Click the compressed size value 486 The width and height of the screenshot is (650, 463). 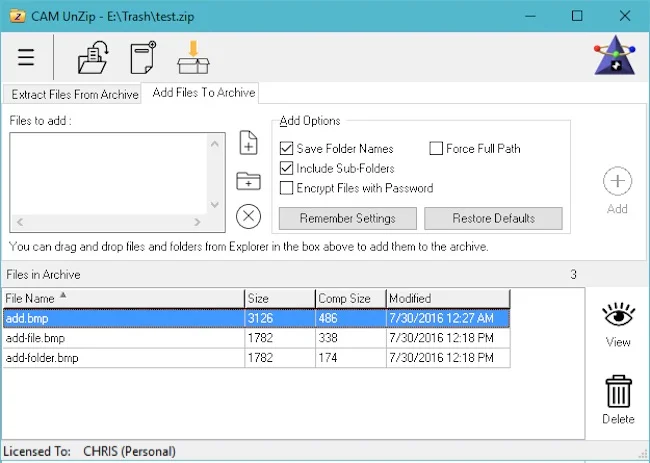pos(328,318)
